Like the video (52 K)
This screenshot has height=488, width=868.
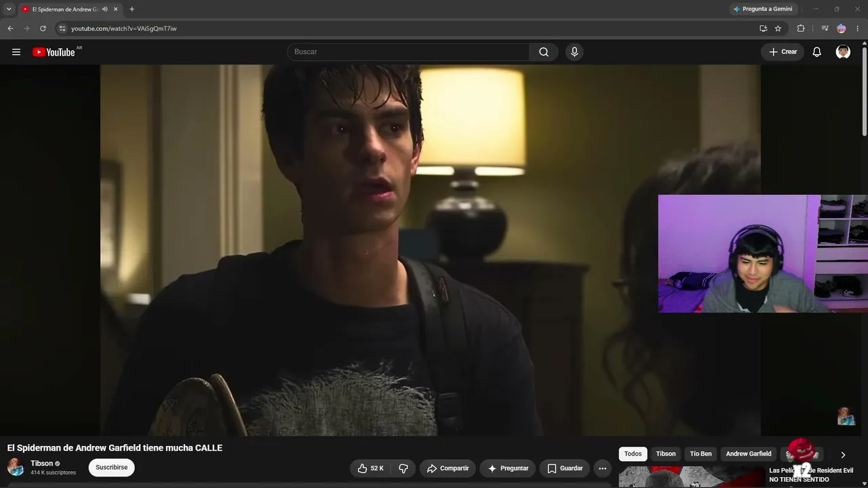pos(371,468)
